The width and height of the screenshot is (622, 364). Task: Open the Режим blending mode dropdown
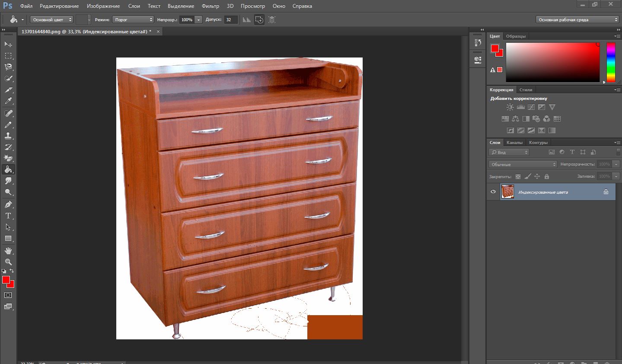133,19
